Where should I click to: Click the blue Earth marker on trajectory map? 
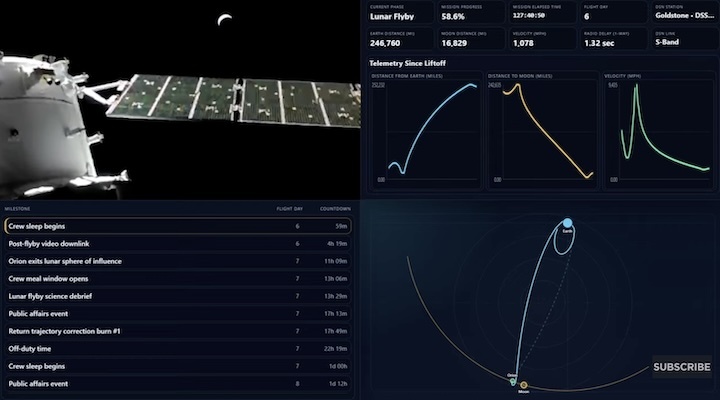click(x=568, y=223)
